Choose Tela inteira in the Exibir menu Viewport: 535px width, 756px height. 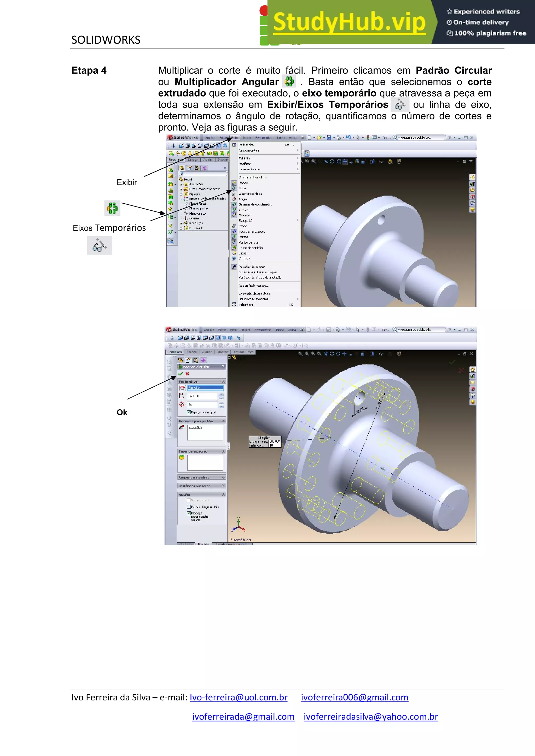pyautogui.click(x=246, y=305)
